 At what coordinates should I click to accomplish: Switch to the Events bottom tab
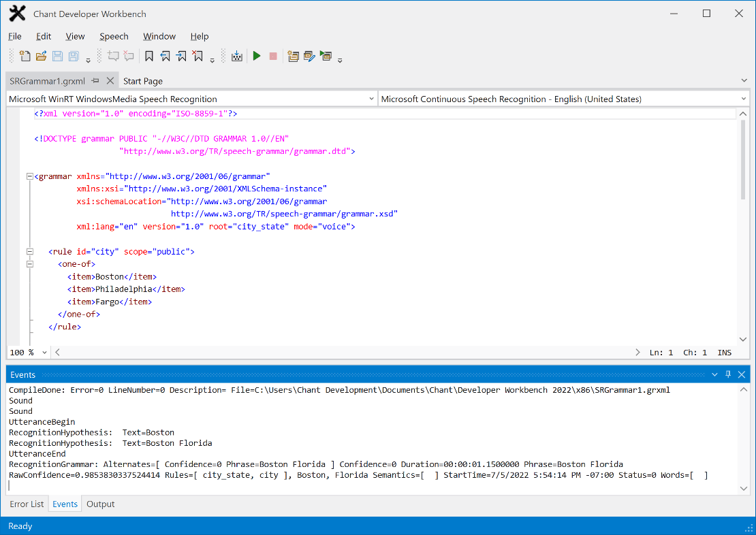65,504
